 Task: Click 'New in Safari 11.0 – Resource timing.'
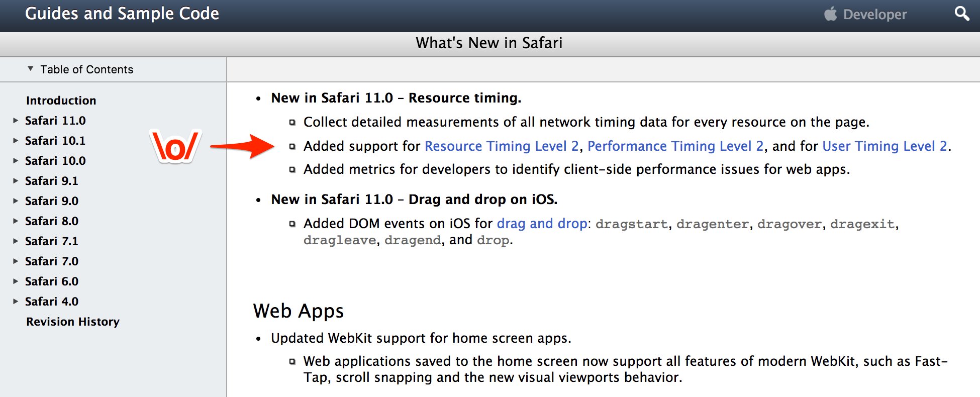pyautogui.click(x=396, y=98)
